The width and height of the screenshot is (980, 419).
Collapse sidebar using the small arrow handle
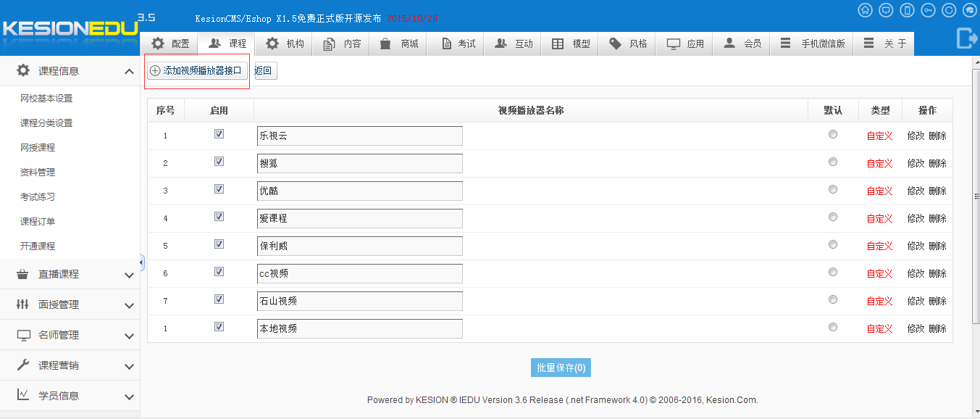tap(142, 262)
